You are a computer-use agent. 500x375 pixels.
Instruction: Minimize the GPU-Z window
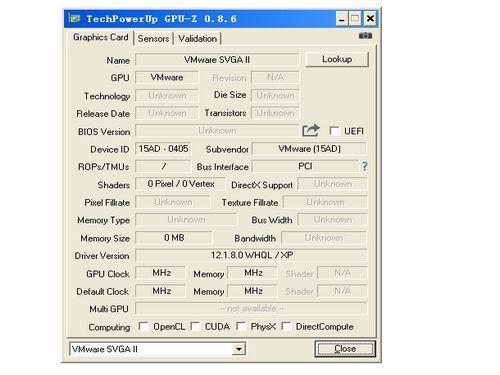pyautogui.click(x=341, y=19)
